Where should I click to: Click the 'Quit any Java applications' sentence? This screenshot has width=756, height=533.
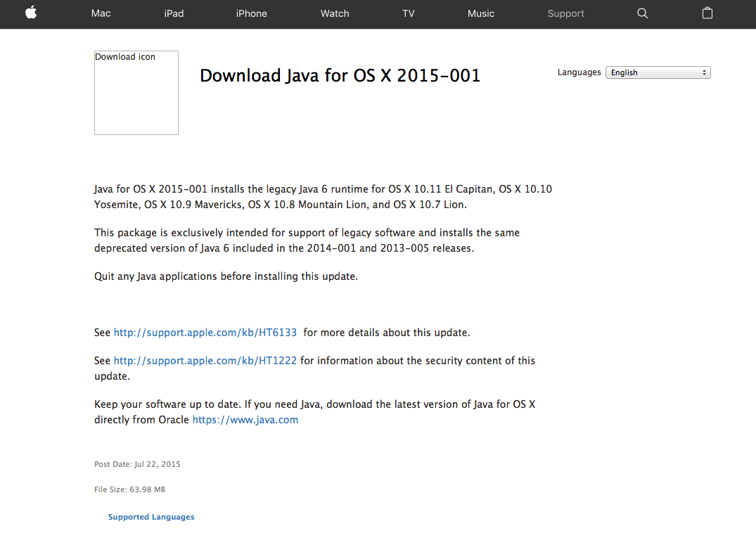click(226, 276)
